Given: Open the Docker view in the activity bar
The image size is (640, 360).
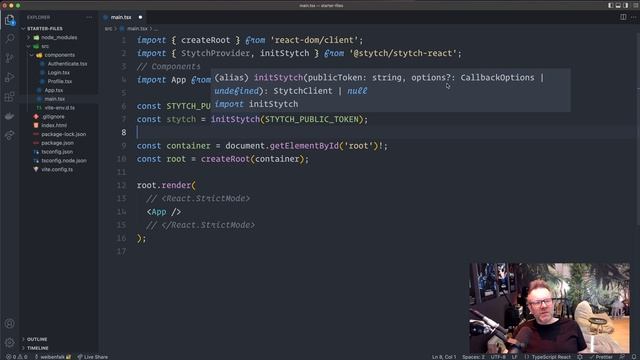Looking at the screenshot, I should [x=10, y=116].
